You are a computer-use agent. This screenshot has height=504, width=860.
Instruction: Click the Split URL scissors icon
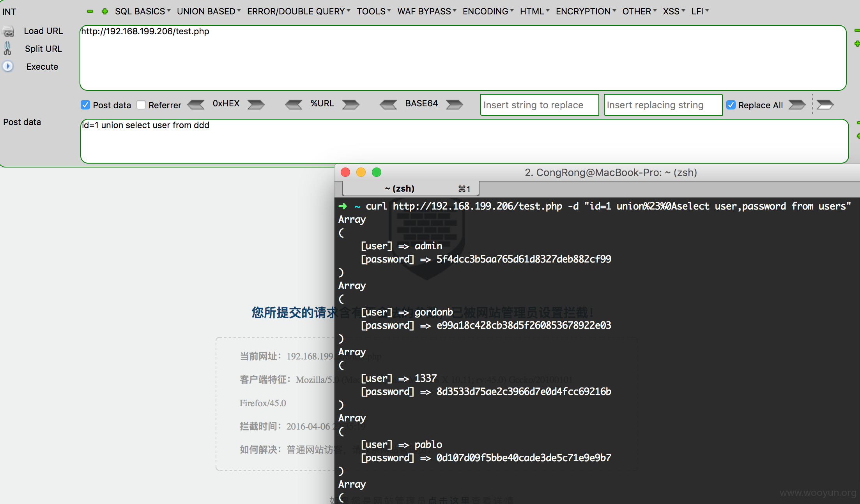pyautogui.click(x=7, y=49)
